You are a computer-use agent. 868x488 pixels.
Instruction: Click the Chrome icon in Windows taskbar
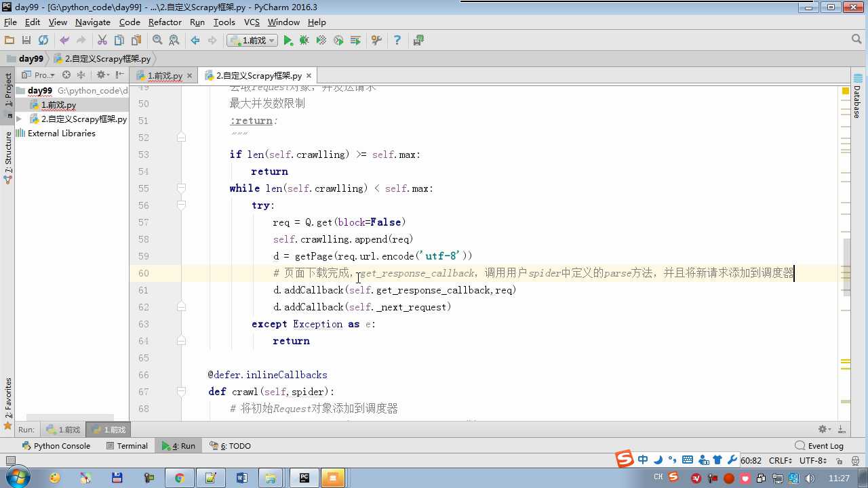tap(179, 478)
